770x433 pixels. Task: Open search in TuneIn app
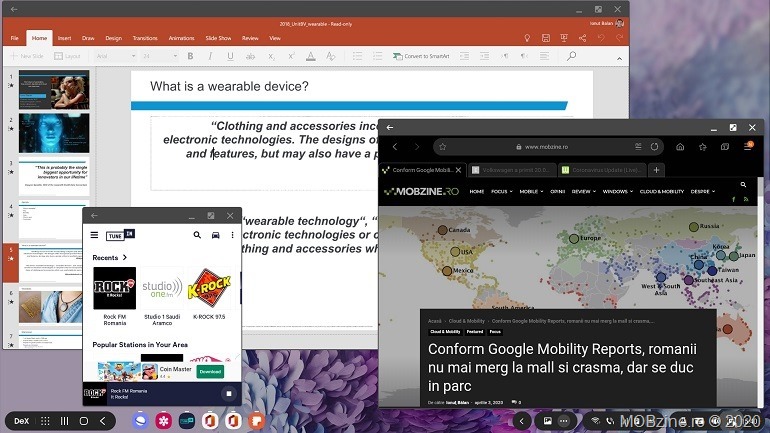[x=197, y=235]
